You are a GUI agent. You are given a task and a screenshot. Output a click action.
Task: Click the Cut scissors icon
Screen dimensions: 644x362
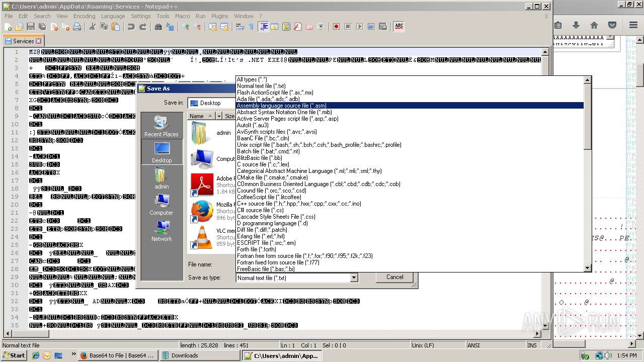click(93, 27)
